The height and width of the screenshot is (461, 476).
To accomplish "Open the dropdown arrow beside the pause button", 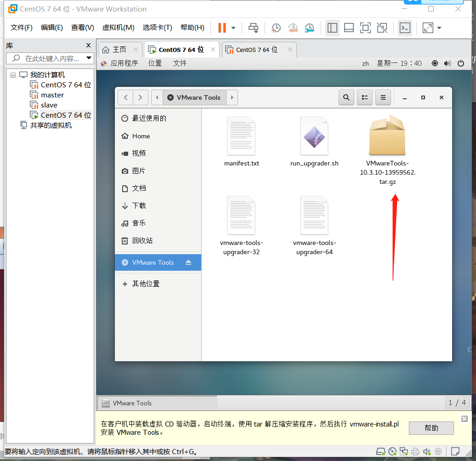I will coord(233,28).
